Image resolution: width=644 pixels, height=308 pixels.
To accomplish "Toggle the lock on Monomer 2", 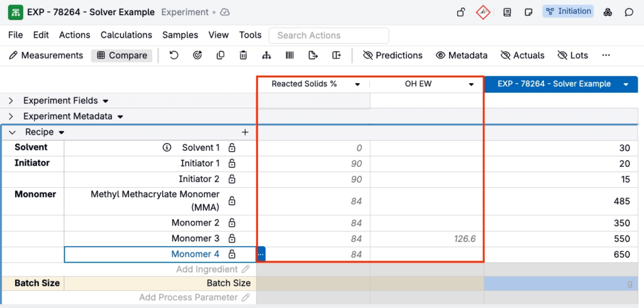I will (232, 223).
